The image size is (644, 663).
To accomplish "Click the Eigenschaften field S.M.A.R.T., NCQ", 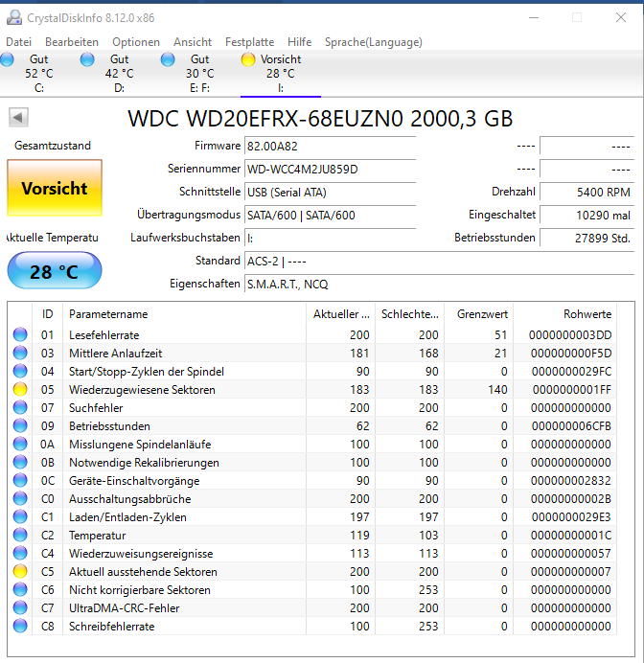I will pyautogui.click(x=440, y=285).
